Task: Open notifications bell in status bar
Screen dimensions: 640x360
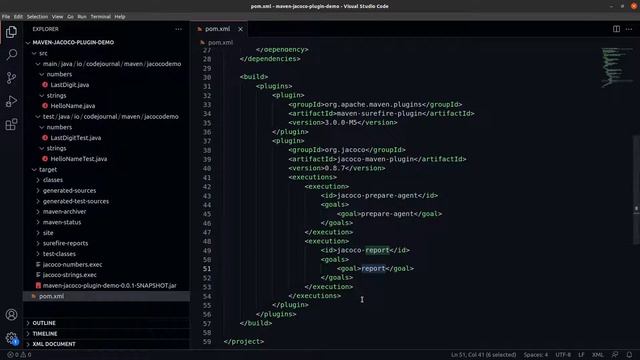Action: 629,355
